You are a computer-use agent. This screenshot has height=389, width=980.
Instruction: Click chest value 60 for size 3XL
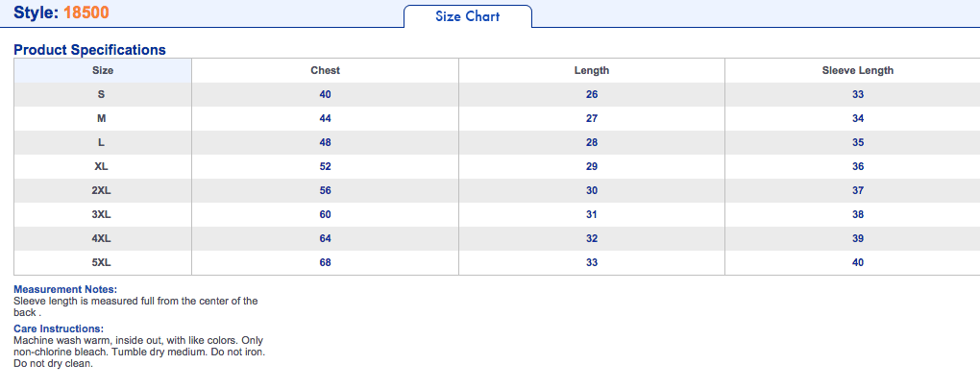point(325,215)
